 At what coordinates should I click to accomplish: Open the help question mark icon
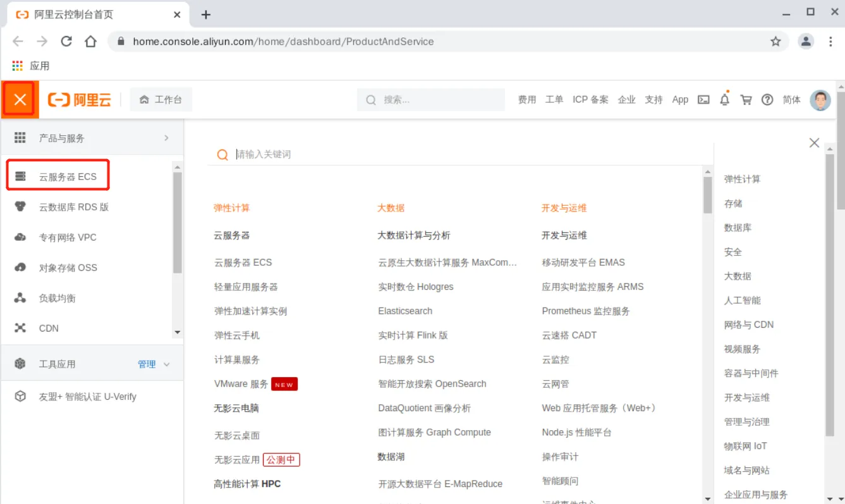tap(767, 100)
